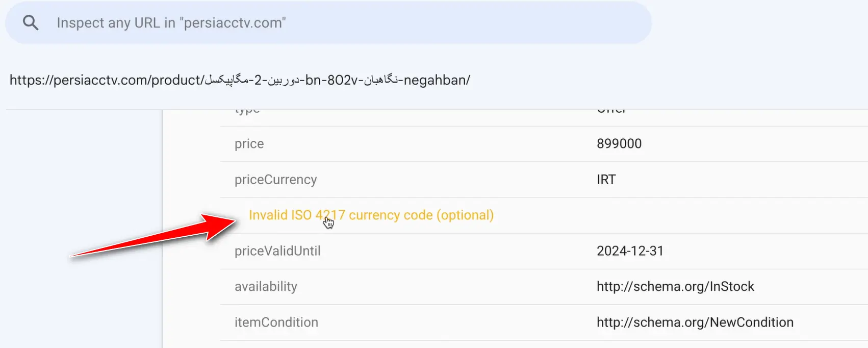Select the price row value 899000
This screenshot has height=348, width=868.
coord(620,143)
